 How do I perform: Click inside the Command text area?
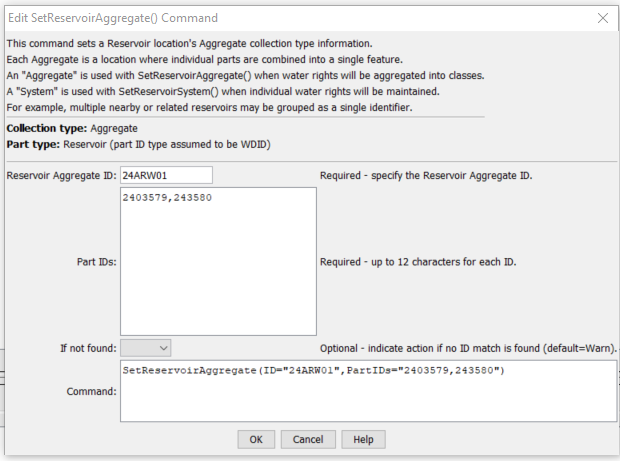pos(369,391)
